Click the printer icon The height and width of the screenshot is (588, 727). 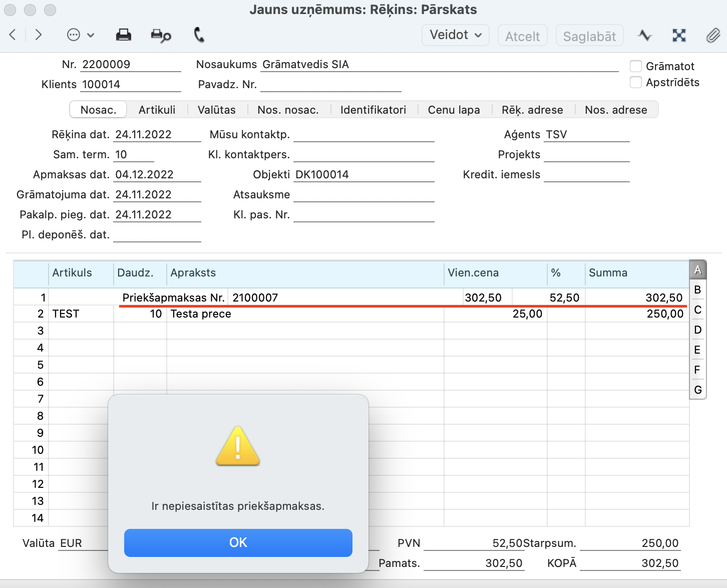point(123,35)
